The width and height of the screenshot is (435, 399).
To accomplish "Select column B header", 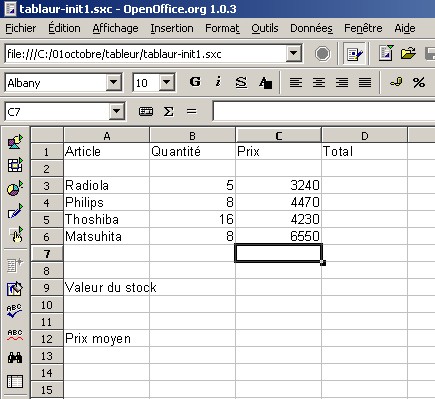I will [x=192, y=135].
